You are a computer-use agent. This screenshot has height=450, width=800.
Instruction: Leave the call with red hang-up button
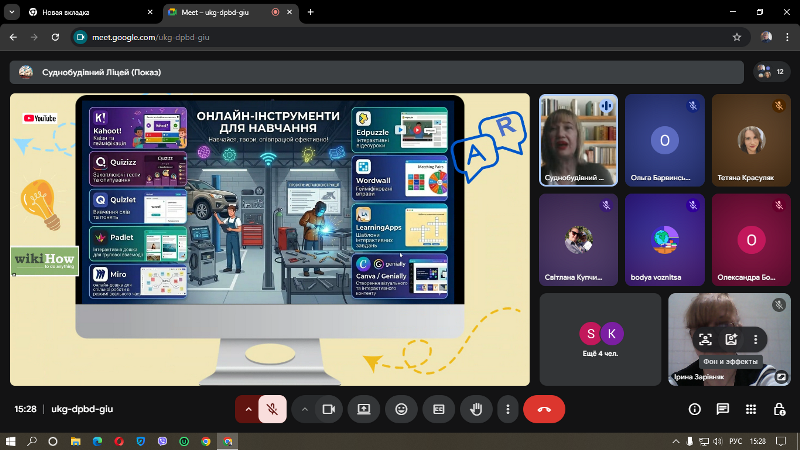(x=544, y=409)
